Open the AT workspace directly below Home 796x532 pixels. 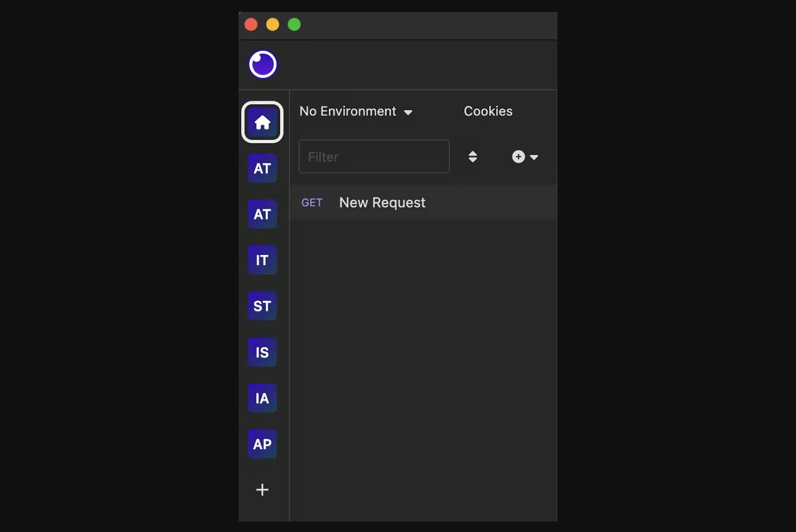click(x=263, y=168)
